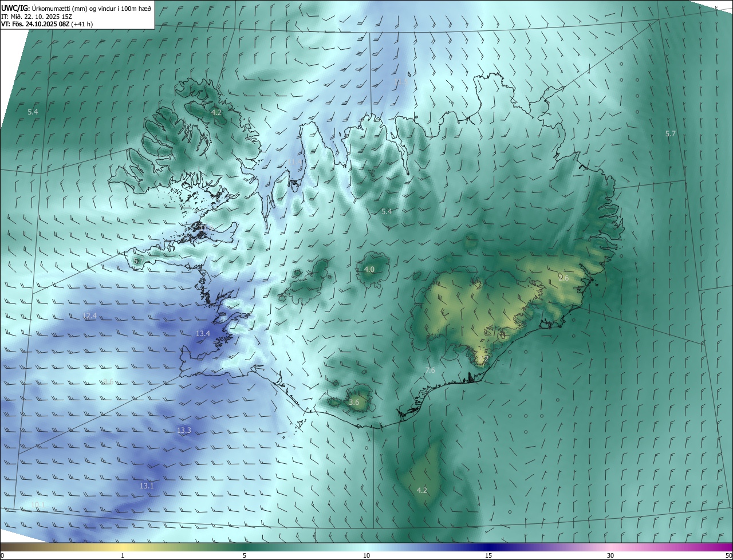Click the 5 tick on the color scale
Screen dimensions: 733x560
pos(245,556)
